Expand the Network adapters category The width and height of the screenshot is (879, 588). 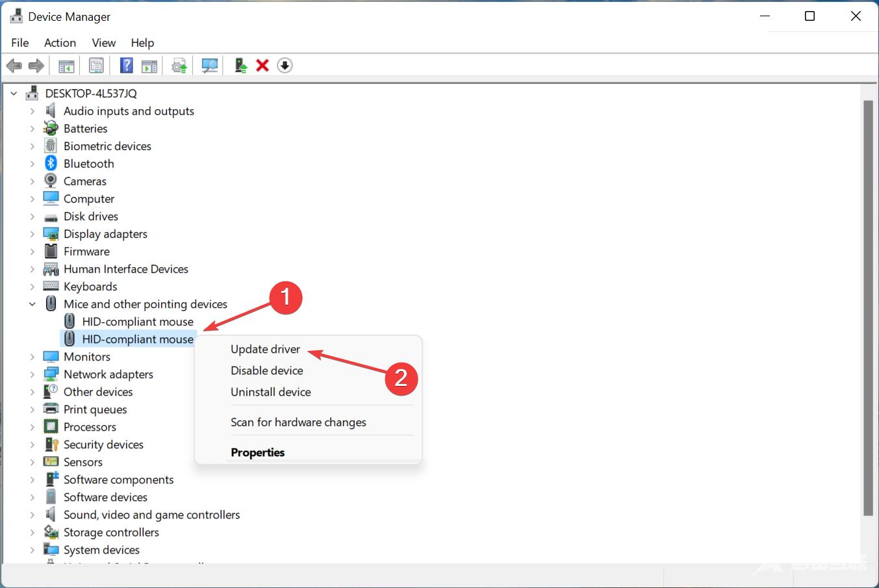[x=32, y=374]
